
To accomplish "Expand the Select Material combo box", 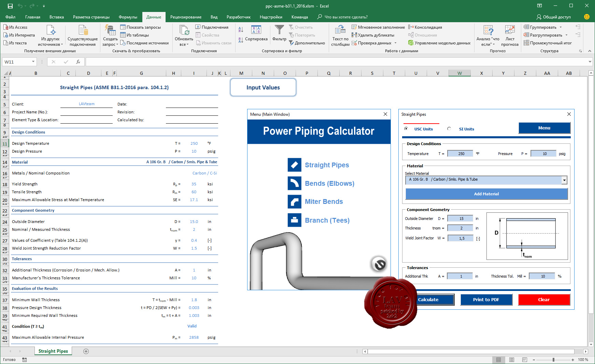I will (564, 180).
